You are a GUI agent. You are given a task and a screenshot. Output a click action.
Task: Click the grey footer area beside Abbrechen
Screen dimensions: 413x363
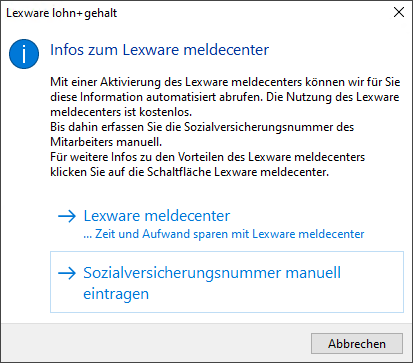[x=153, y=343]
